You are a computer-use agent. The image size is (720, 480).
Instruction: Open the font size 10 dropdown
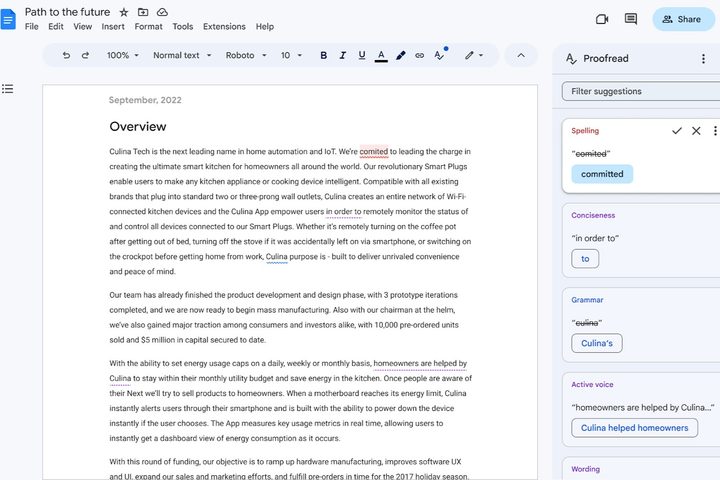(x=291, y=55)
